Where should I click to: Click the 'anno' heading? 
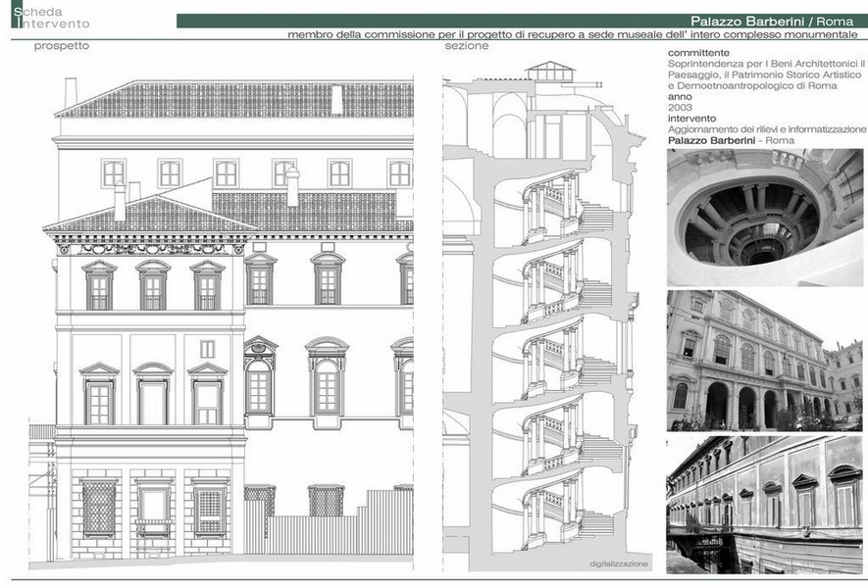coord(680,97)
